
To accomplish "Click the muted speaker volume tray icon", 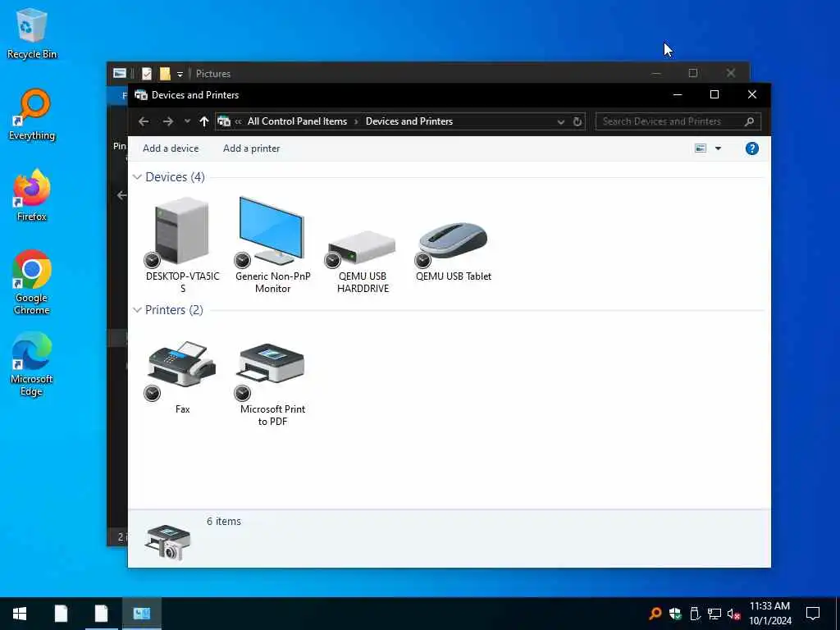I will point(733,614).
